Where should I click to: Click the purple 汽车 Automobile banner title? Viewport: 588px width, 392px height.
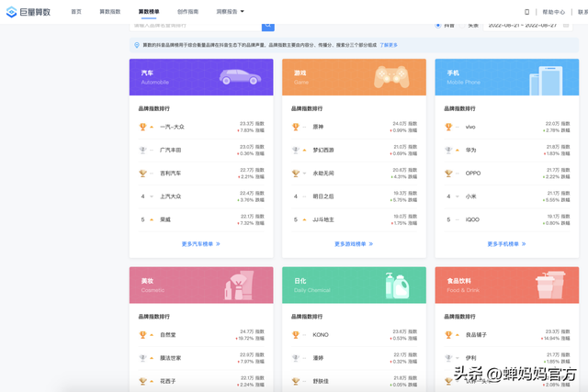(x=155, y=77)
